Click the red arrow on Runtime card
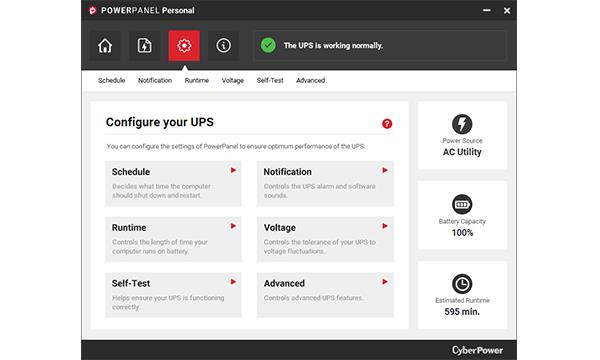The height and width of the screenshot is (360, 600). coord(233,226)
